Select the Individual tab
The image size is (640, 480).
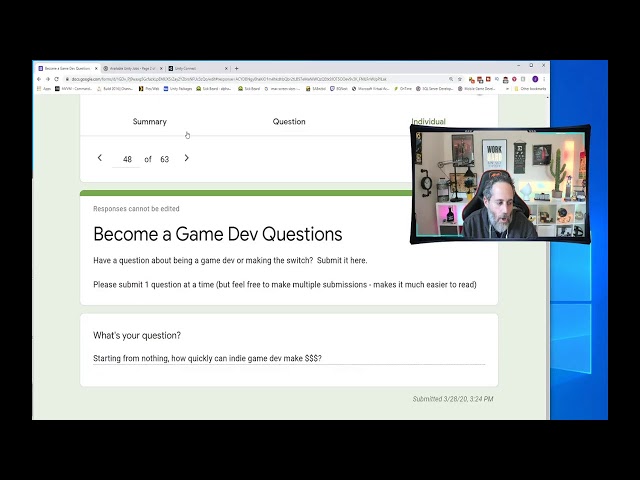[x=428, y=122]
